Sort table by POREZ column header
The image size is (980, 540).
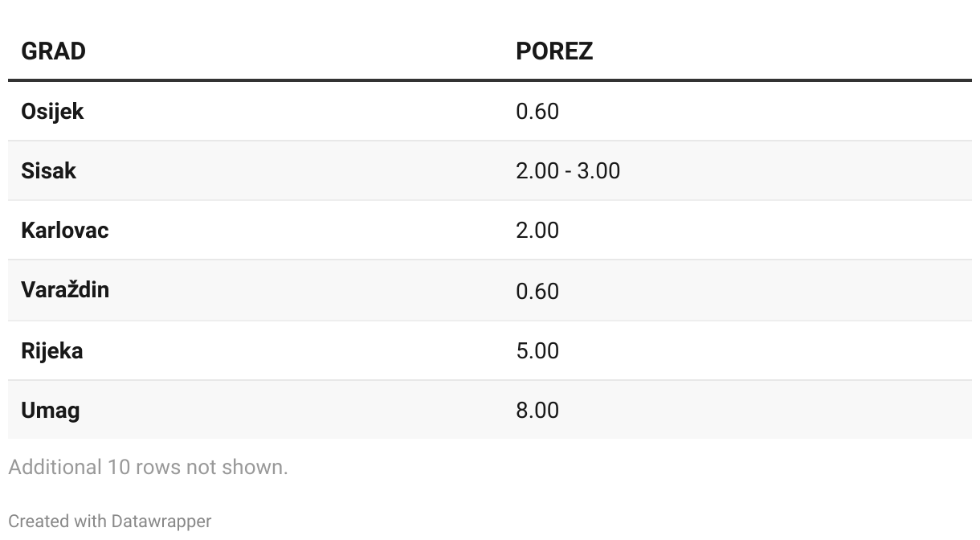pyautogui.click(x=554, y=51)
